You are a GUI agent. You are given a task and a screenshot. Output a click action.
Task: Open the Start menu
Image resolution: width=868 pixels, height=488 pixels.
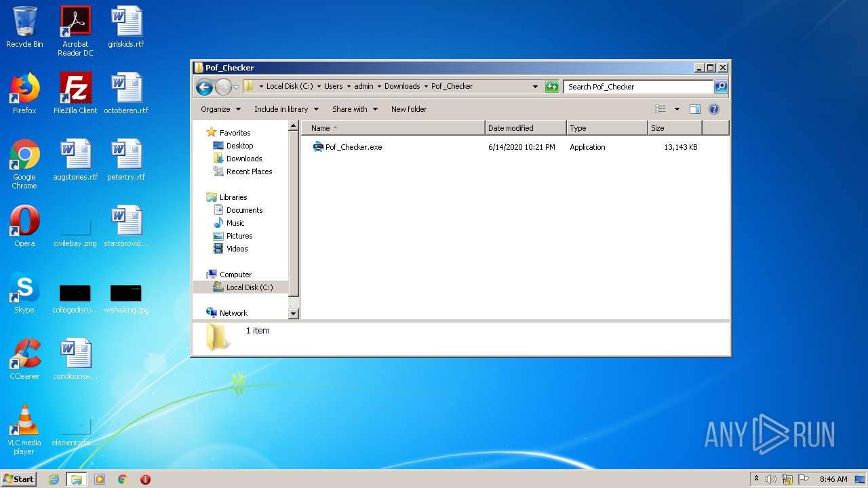click(19, 479)
